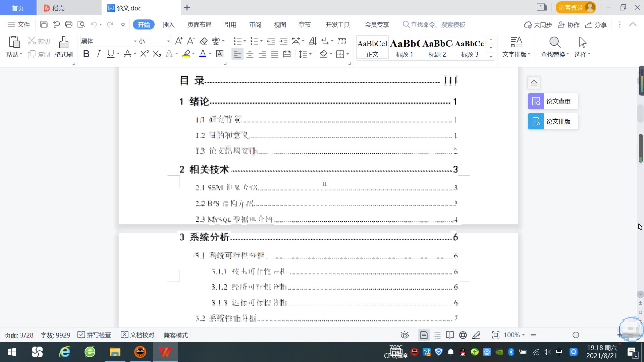Click the clear formatting eraser icon

(x=204, y=41)
